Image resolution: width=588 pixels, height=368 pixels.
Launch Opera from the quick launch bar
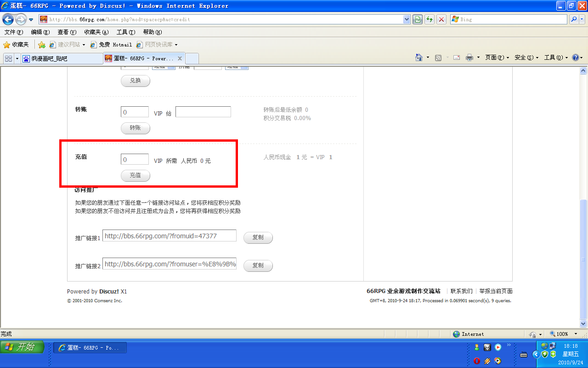tap(477, 361)
